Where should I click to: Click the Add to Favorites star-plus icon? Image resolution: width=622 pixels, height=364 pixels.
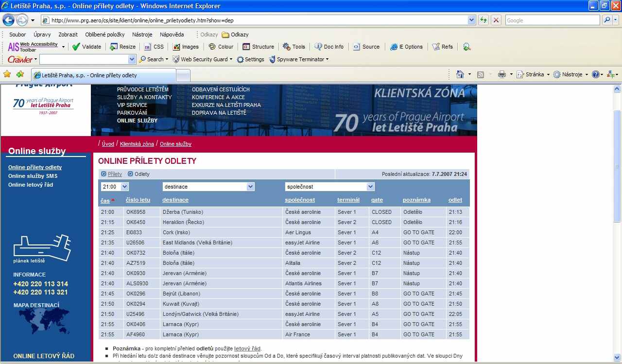(x=20, y=74)
